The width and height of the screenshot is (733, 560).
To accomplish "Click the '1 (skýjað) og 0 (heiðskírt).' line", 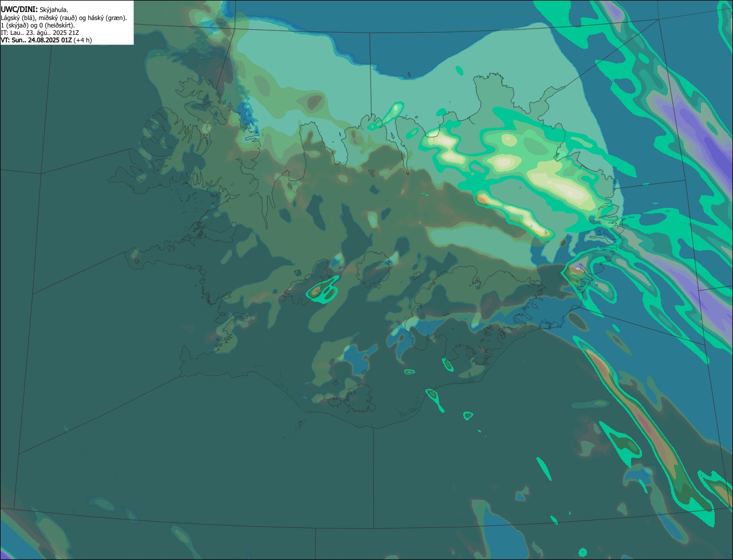I will pyautogui.click(x=38, y=25).
